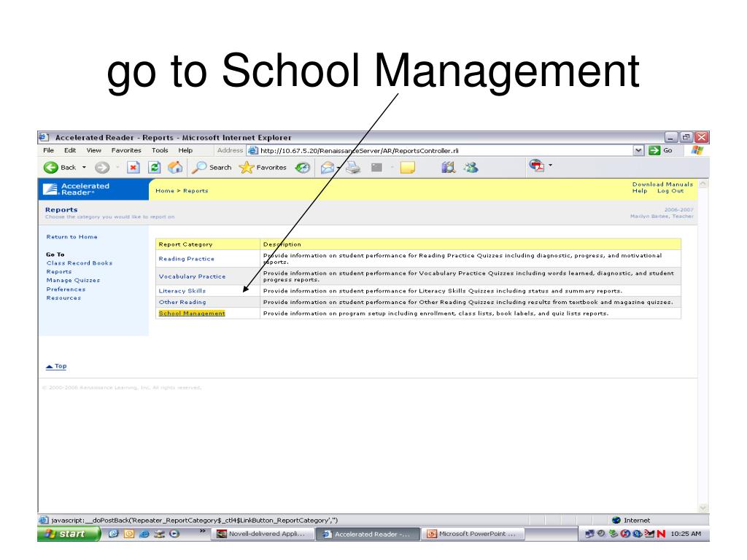
Task: Click the Return to Home link
Action: point(72,237)
